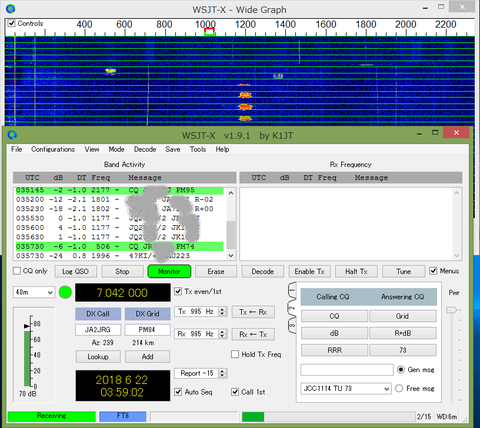This screenshot has height=428, width=480.
Task: Open the Tools menu
Action: (198, 149)
